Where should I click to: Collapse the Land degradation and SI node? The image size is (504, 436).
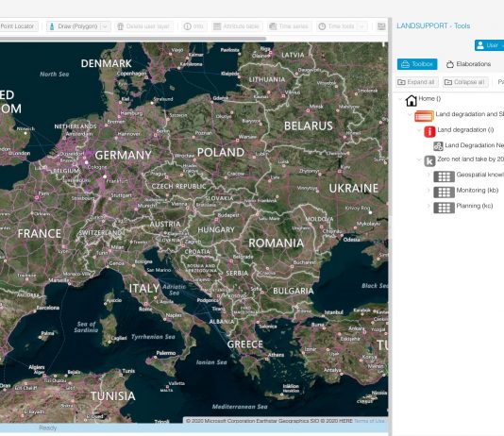point(410,114)
